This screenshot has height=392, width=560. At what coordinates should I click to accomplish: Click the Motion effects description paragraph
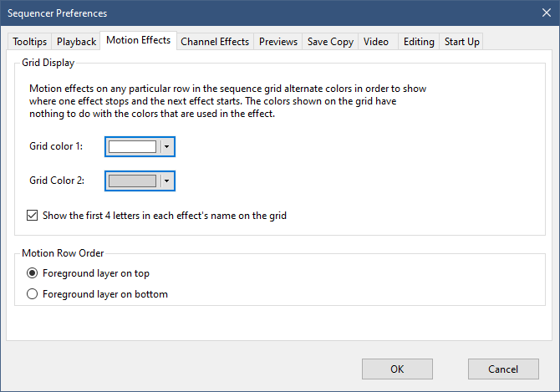pos(228,101)
